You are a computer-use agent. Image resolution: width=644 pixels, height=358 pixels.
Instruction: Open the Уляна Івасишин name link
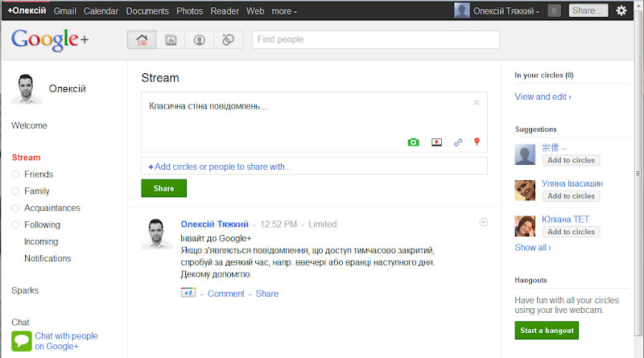572,183
